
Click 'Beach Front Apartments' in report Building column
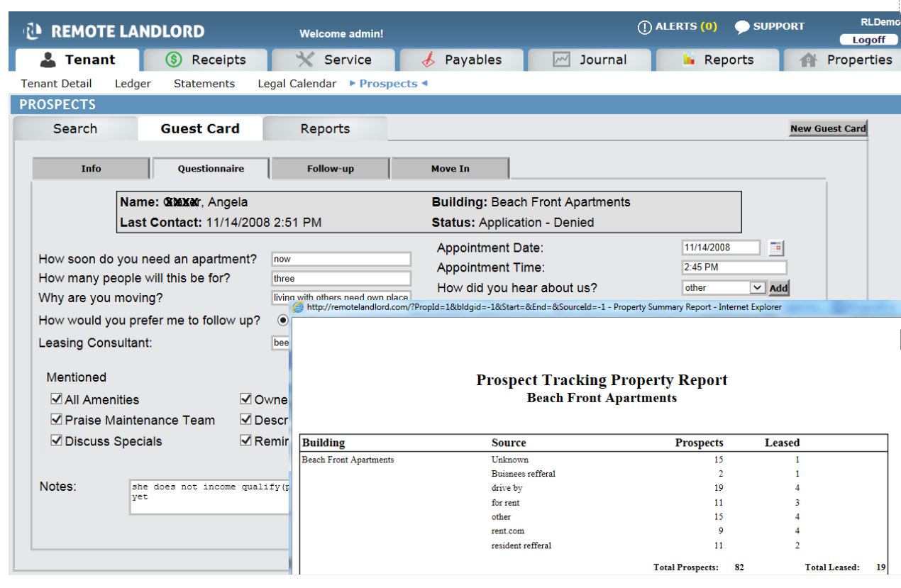(348, 460)
